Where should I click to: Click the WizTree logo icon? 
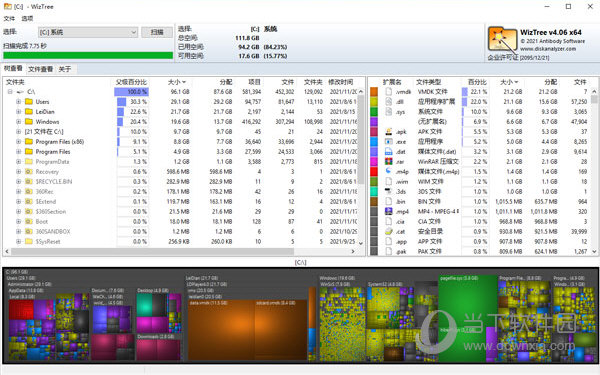point(502,41)
